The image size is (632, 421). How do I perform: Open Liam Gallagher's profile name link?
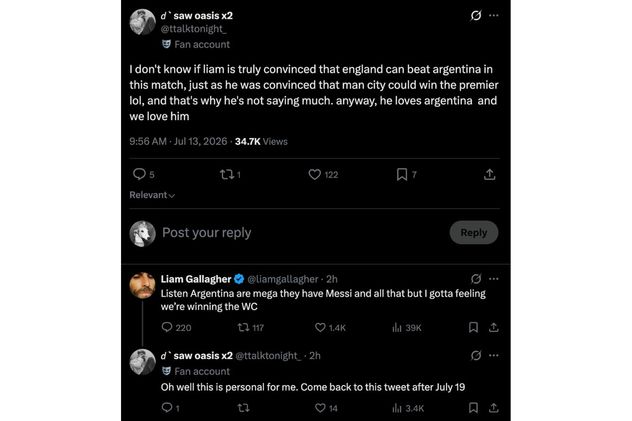(x=196, y=279)
